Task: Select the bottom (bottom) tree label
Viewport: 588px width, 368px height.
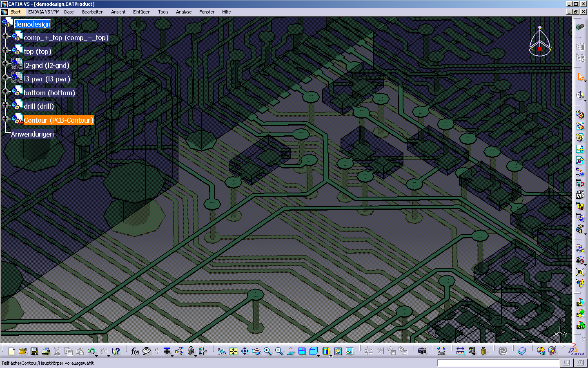Action: pyautogui.click(x=49, y=93)
